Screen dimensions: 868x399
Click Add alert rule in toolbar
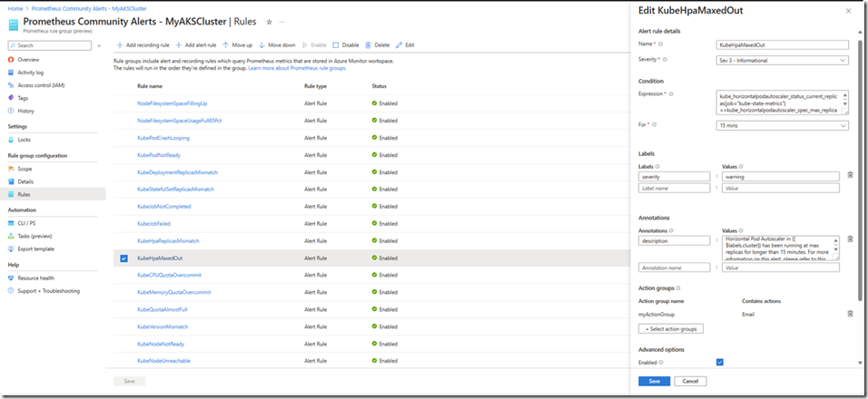(195, 44)
